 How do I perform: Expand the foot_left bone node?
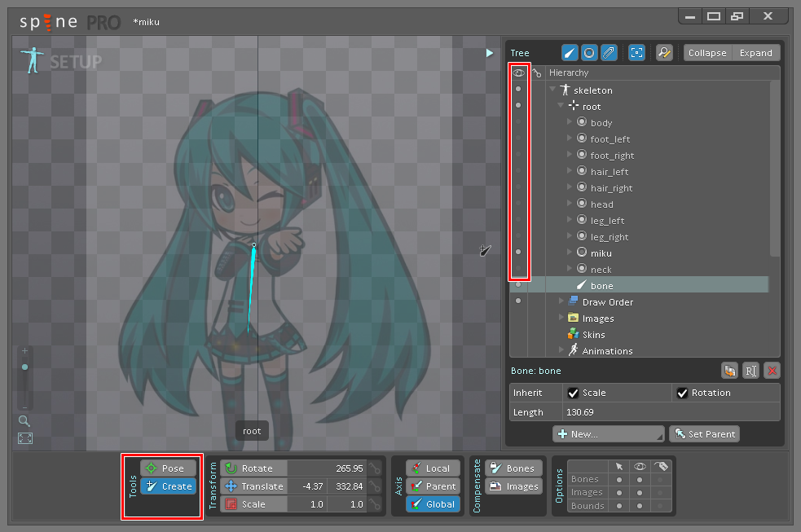point(570,138)
